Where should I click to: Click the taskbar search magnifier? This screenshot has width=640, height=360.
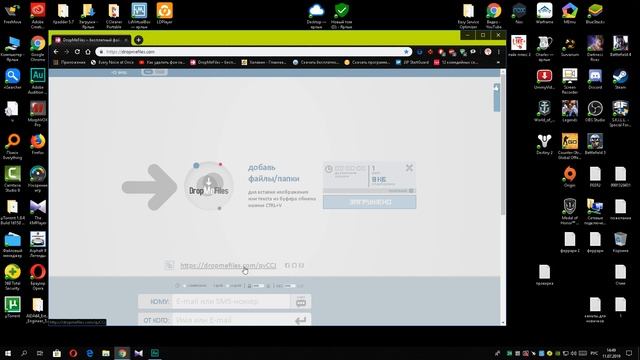click(24, 353)
